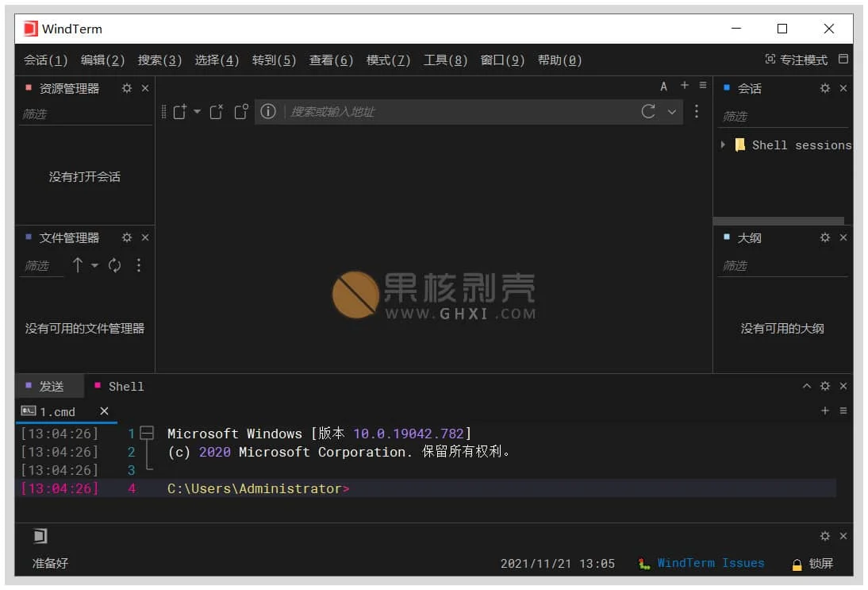Click the 资源管理器 filter field
868x590 pixels.
click(85, 114)
